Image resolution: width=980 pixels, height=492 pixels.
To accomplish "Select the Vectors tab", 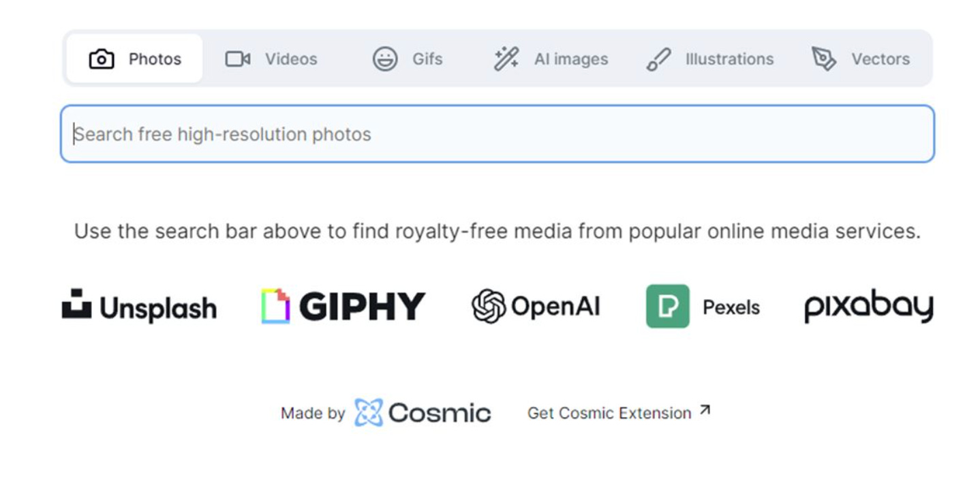I will [x=861, y=59].
